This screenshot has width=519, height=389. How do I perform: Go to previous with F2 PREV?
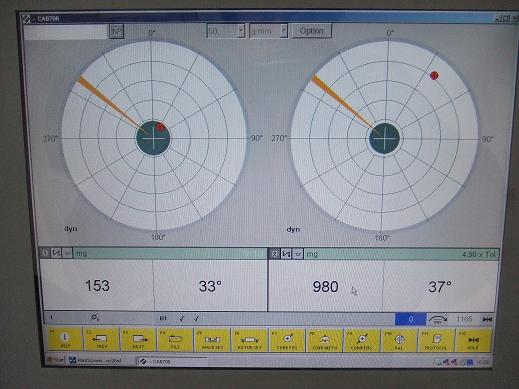(x=101, y=339)
